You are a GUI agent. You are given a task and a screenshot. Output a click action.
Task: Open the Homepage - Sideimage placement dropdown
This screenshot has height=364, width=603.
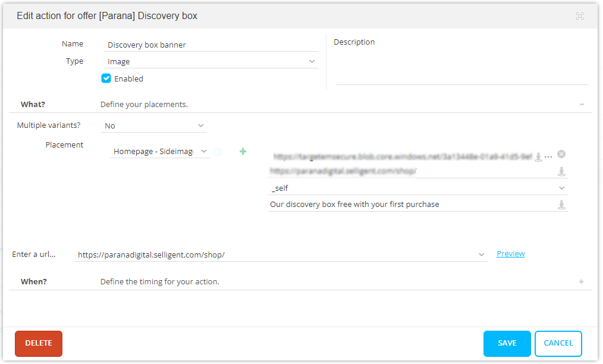pyautogui.click(x=161, y=152)
